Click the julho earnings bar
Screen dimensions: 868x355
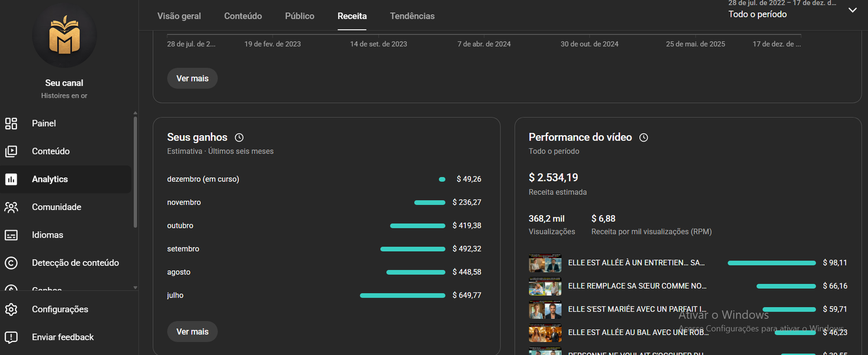point(402,296)
